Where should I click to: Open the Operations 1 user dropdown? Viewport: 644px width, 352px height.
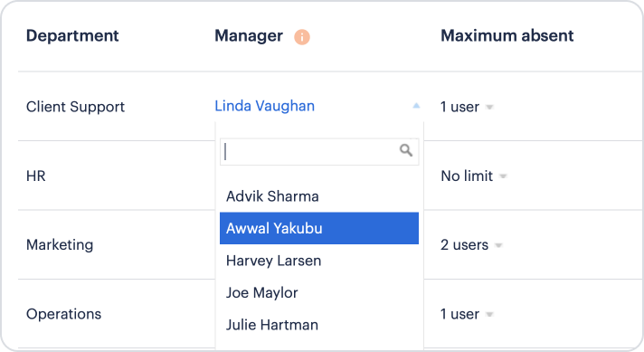pos(489,315)
